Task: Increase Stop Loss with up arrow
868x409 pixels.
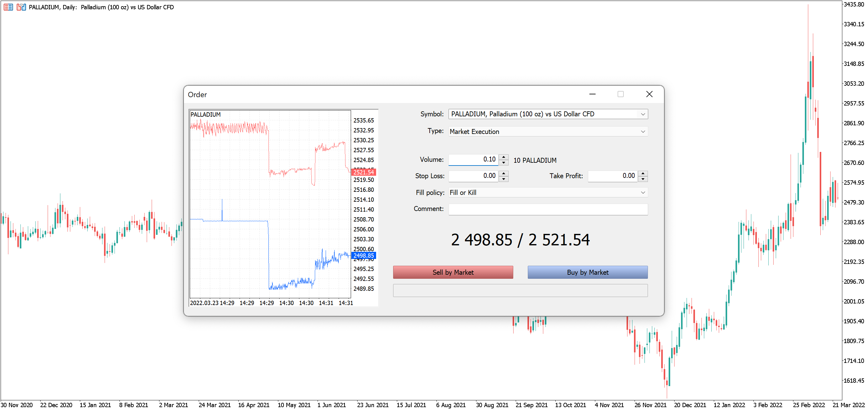Action: (x=503, y=173)
